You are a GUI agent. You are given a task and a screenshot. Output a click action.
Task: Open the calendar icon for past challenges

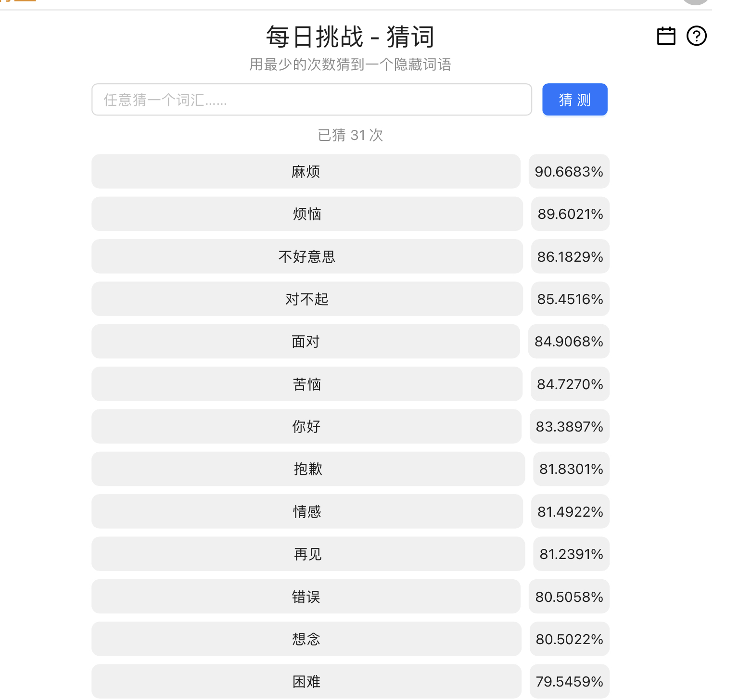pos(666,36)
